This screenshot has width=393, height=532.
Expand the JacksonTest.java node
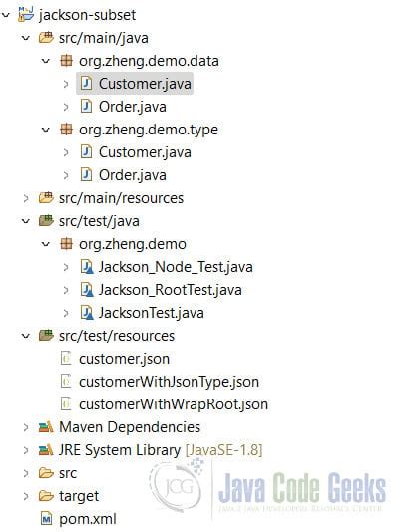66,313
